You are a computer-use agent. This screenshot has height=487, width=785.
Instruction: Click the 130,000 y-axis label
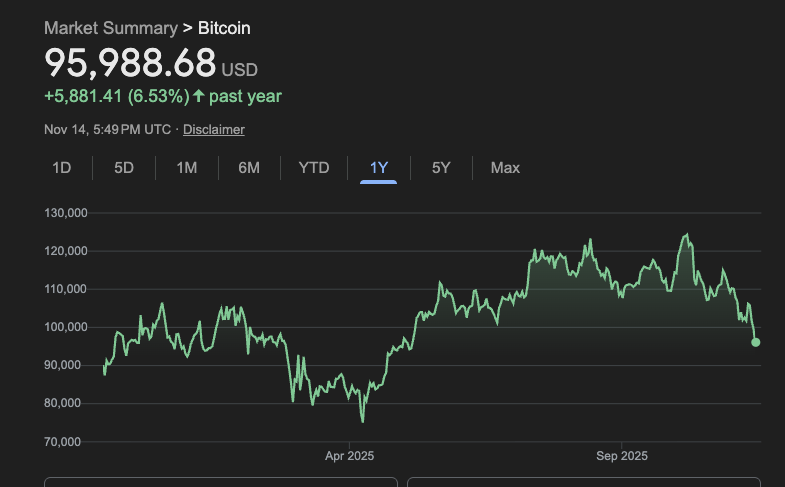click(x=66, y=213)
